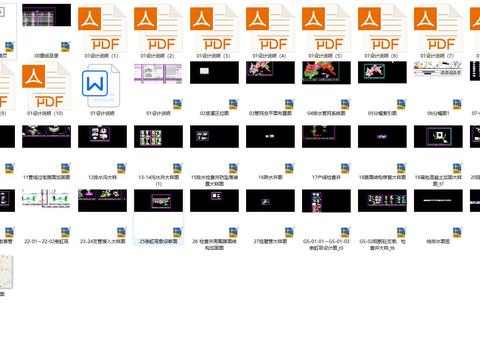Select the 00 drawing index file thumbnail

coord(46,15)
